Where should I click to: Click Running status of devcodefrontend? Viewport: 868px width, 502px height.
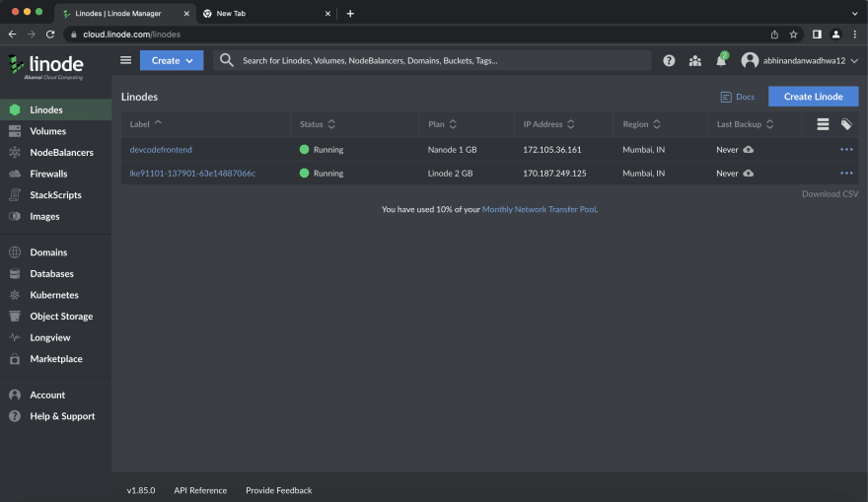(x=322, y=150)
